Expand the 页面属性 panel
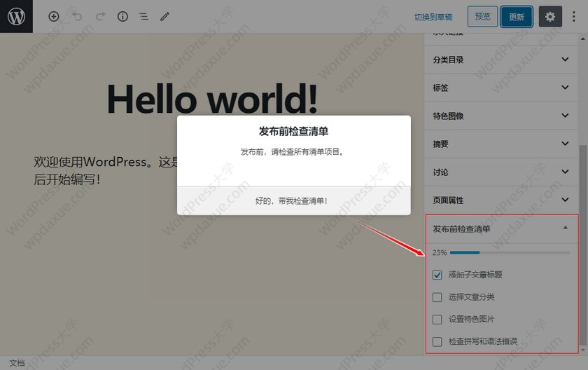The height and width of the screenshot is (370, 588). (501, 200)
